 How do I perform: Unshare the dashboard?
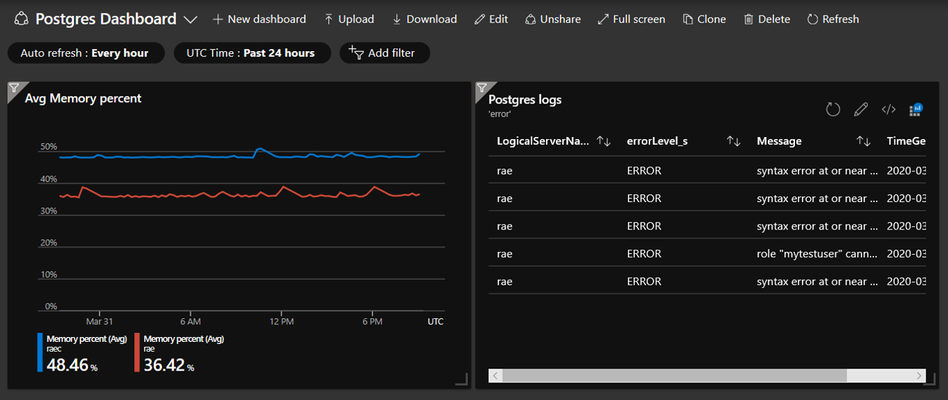tap(553, 19)
